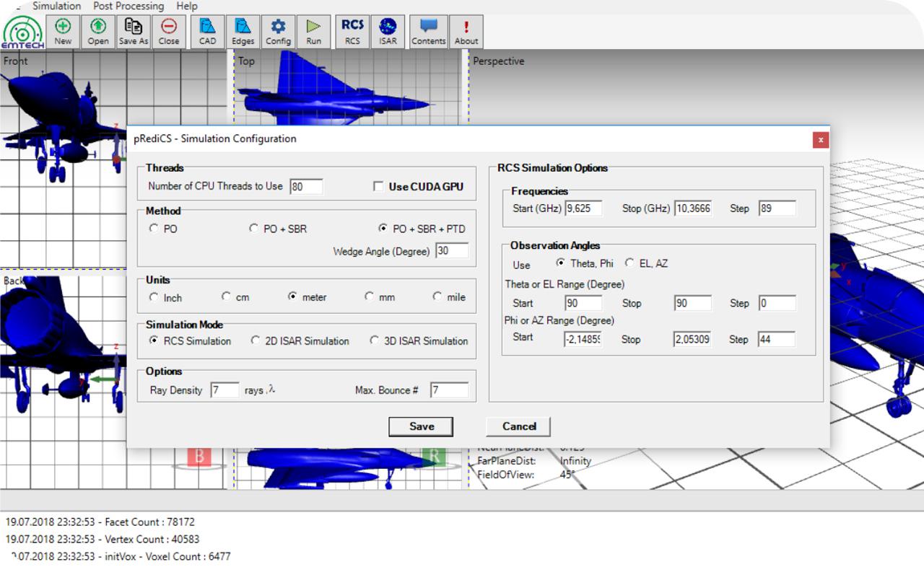Open the Help menu

186,6
